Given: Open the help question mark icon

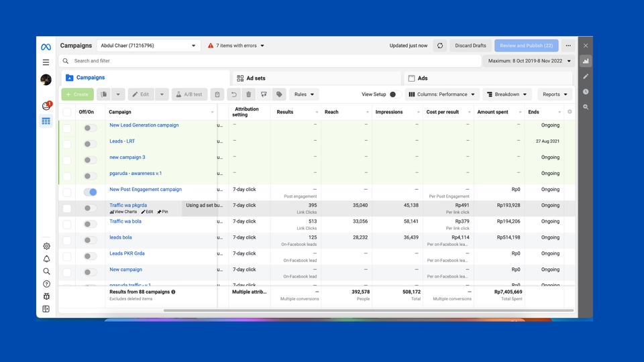Looking at the screenshot, I should (x=46, y=284).
